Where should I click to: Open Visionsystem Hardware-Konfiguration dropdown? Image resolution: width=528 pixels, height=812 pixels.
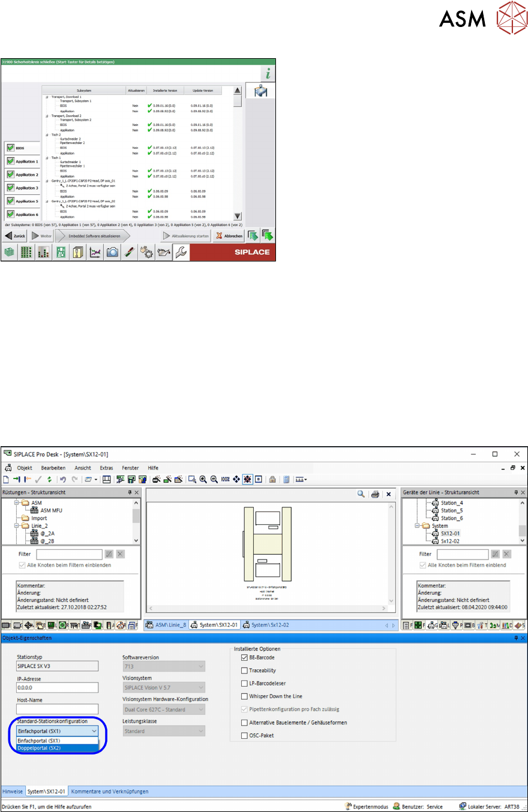[164, 709]
